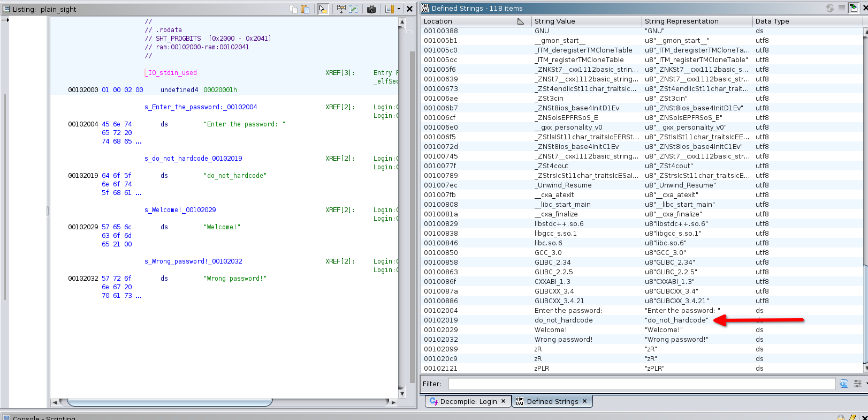Click "do_not_hardcode" ds value in listing
This screenshot has height=420, width=868.
[x=235, y=176]
